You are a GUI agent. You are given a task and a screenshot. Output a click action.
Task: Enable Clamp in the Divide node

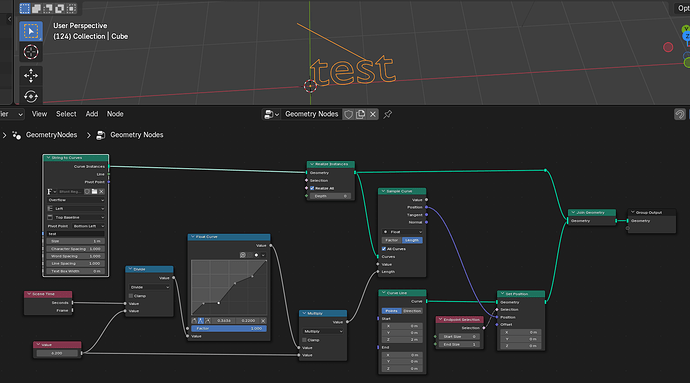pos(131,296)
